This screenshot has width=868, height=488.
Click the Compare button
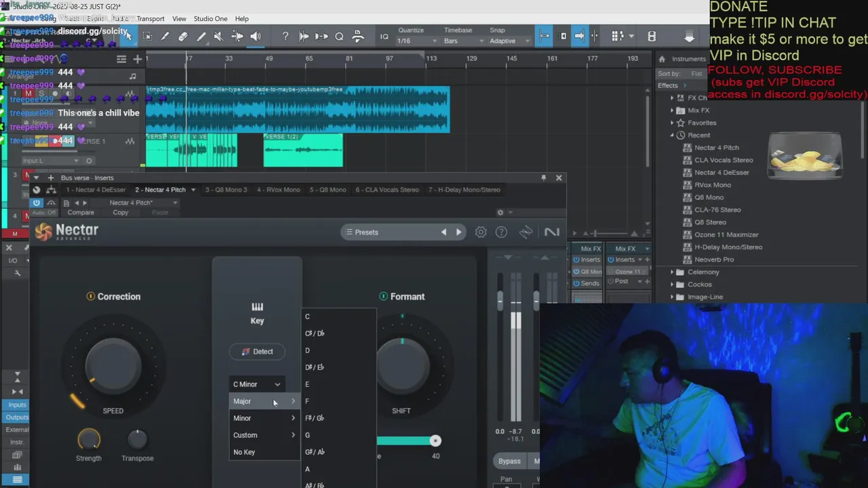pyautogui.click(x=81, y=212)
